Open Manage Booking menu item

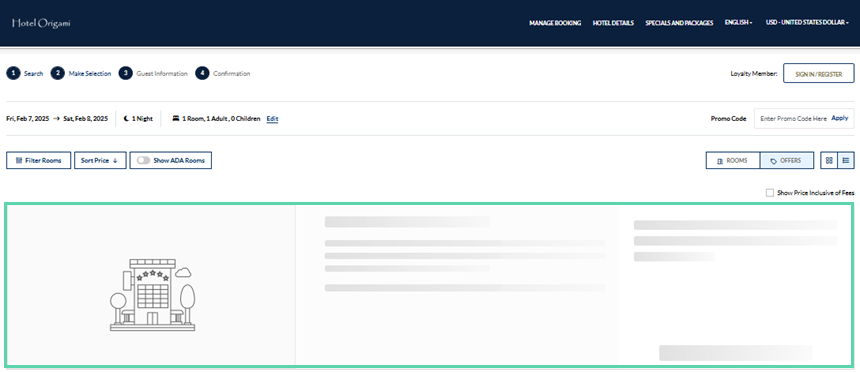coord(555,23)
